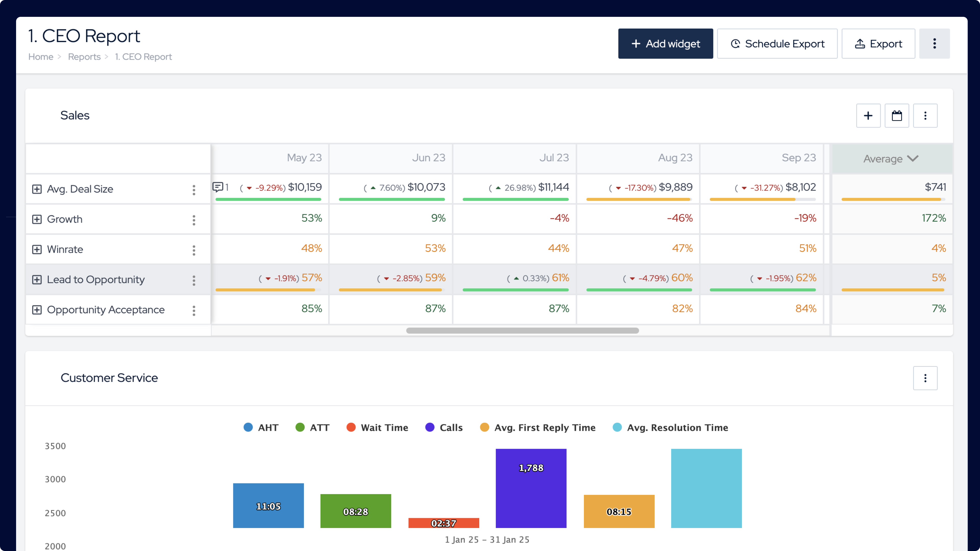Click the Sales table horizontal scrollbar

(x=522, y=330)
